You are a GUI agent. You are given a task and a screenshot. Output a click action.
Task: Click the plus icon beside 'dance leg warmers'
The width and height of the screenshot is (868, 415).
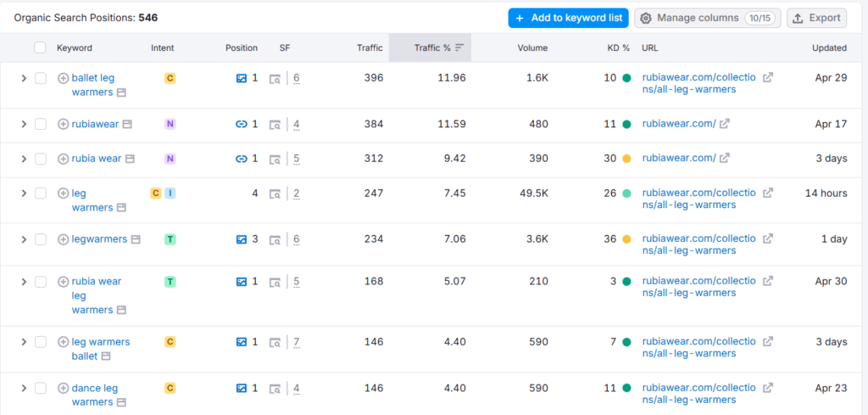[63, 388]
